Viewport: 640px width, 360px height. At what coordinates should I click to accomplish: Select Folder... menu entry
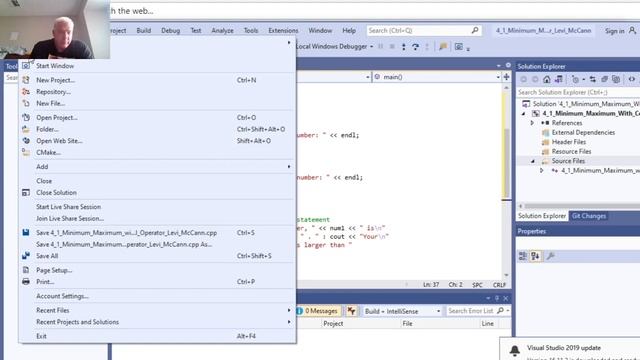pyautogui.click(x=47, y=129)
